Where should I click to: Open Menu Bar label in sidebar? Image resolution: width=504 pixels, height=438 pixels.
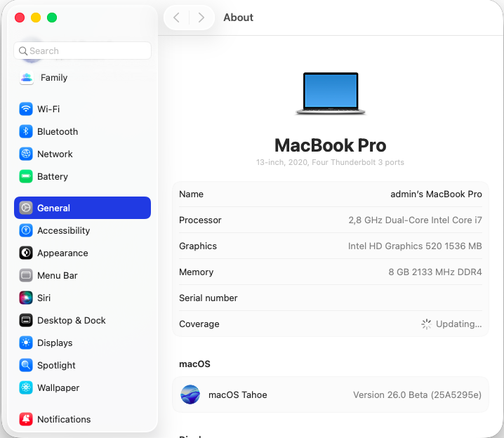pos(58,275)
